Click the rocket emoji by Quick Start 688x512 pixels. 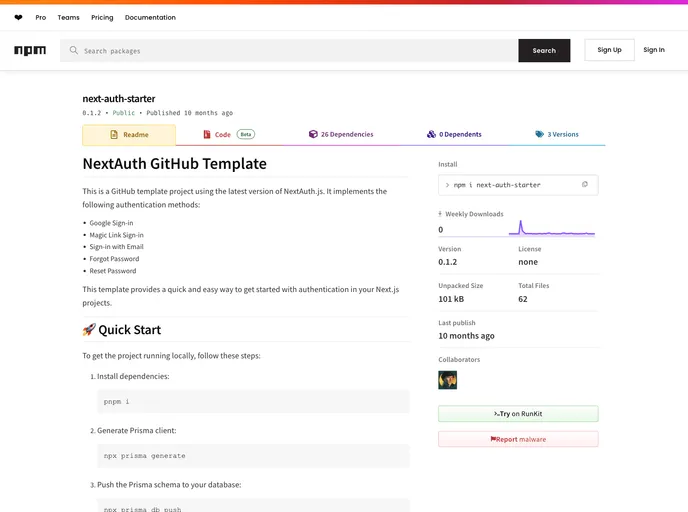pyautogui.click(x=89, y=329)
